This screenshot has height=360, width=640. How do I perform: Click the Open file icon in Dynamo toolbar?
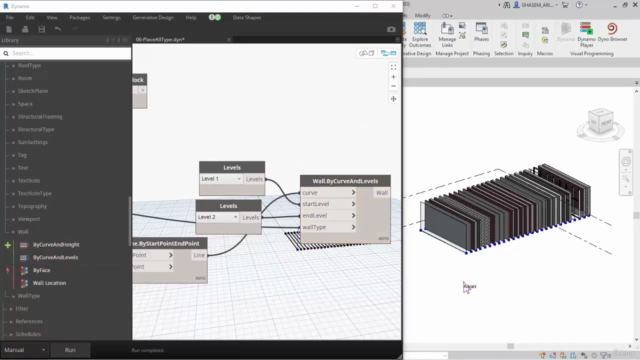(x=25, y=29)
